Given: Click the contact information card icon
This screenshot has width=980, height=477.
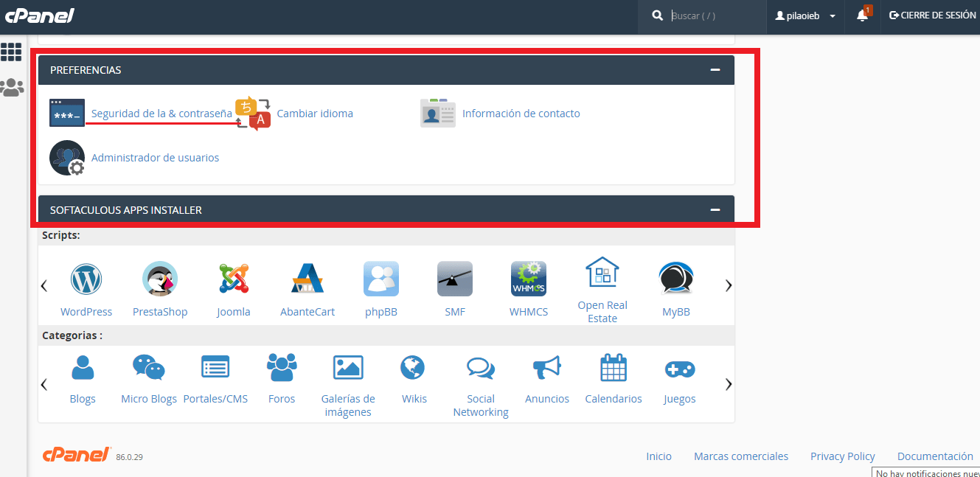Looking at the screenshot, I should click(438, 113).
